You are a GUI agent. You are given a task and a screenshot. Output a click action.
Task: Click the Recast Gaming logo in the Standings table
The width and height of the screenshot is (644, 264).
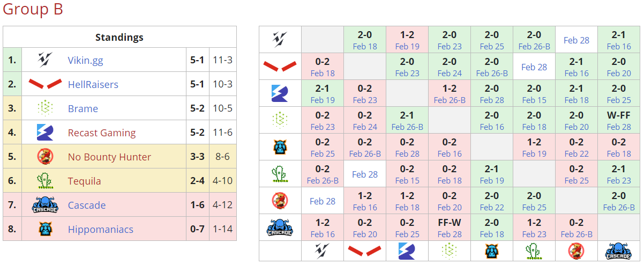tap(45, 133)
